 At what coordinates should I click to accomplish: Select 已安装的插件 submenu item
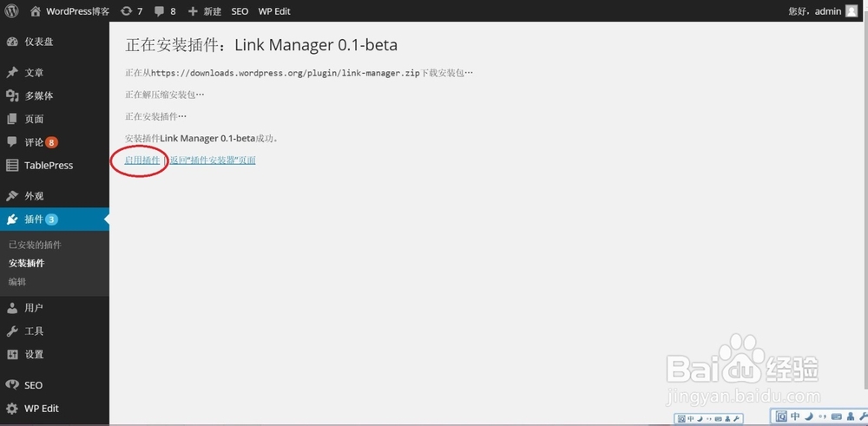click(x=35, y=246)
